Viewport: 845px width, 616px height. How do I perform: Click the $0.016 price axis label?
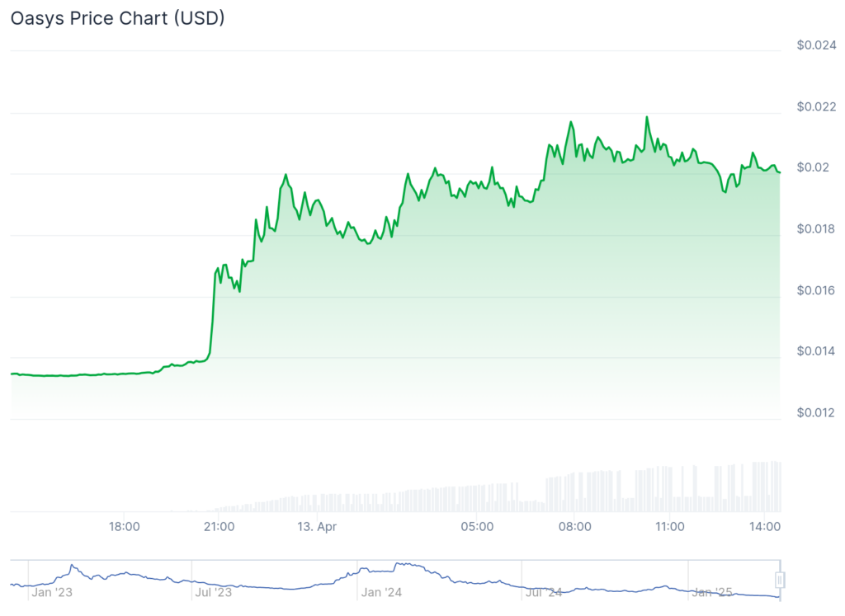coord(816,290)
